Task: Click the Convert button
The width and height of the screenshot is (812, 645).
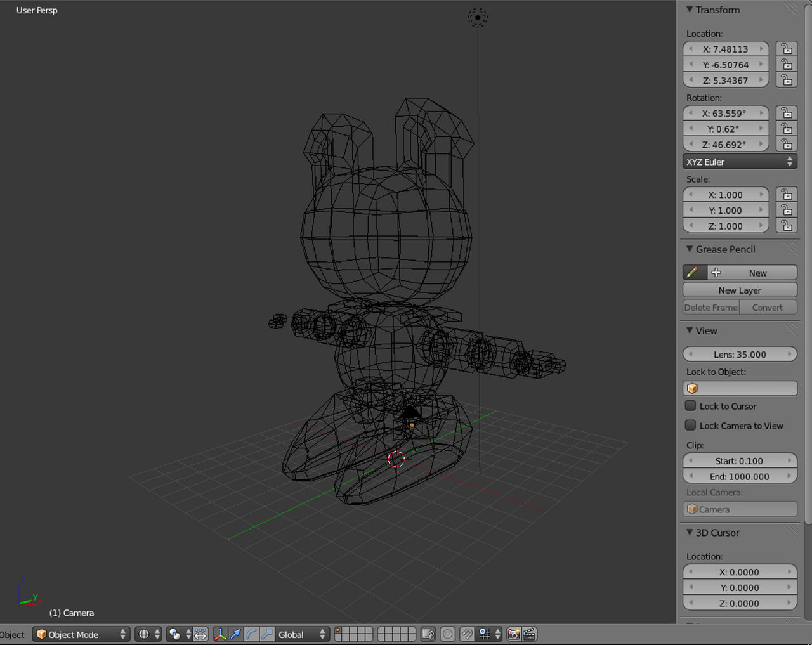Action: (768, 308)
